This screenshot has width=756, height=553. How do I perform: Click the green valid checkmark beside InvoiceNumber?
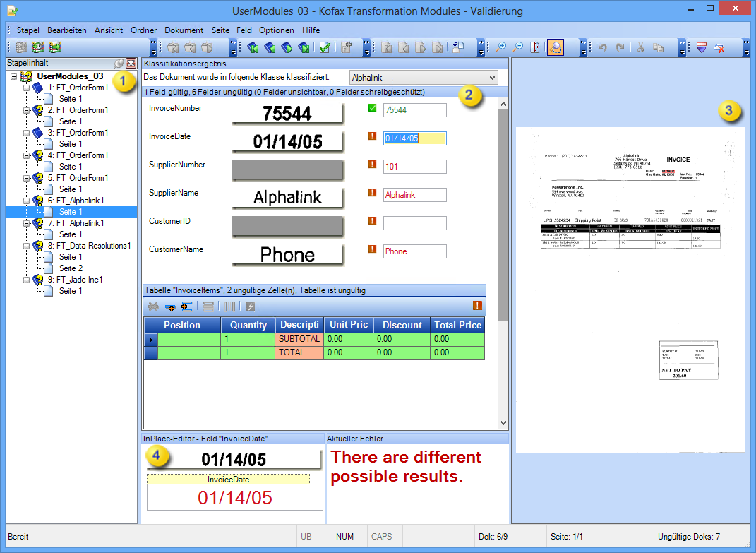tap(372, 109)
